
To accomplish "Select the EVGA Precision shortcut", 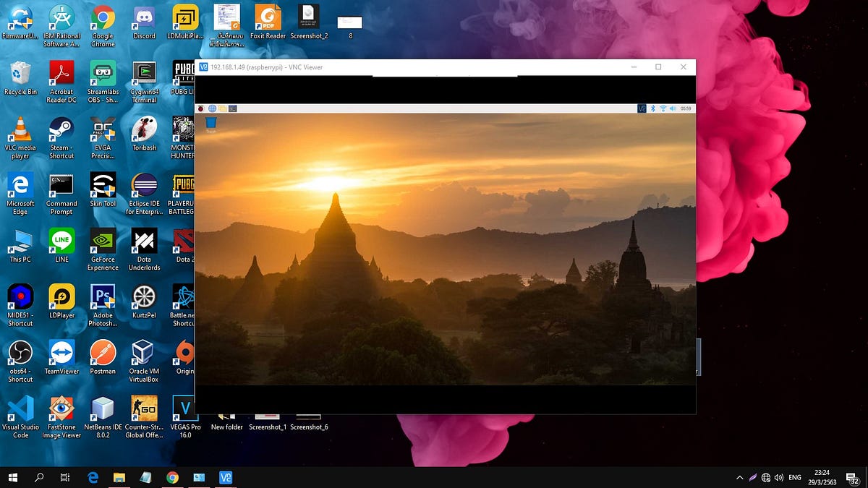I will (103, 137).
